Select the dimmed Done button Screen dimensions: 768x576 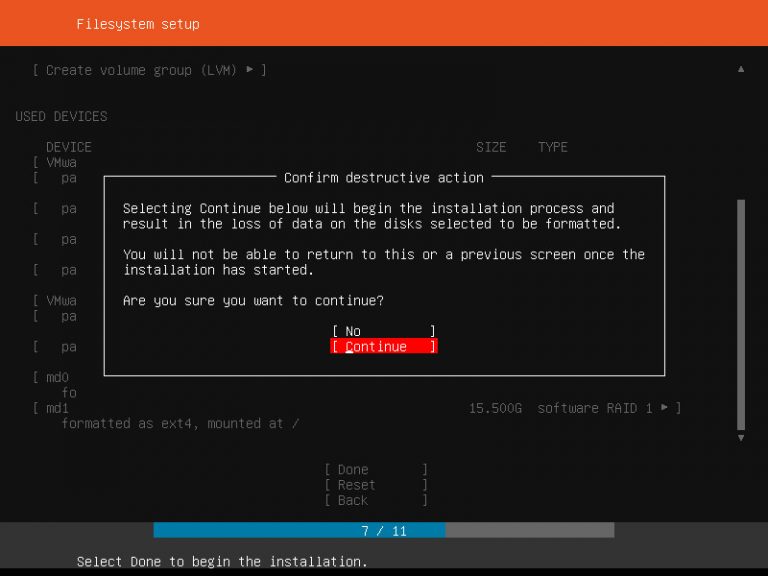(x=376, y=469)
